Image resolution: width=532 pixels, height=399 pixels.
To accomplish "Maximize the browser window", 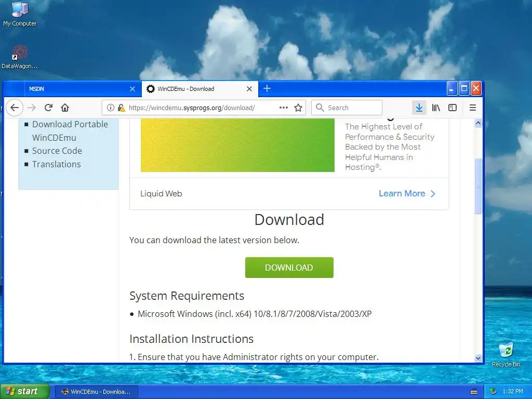I will [x=464, y=88].
